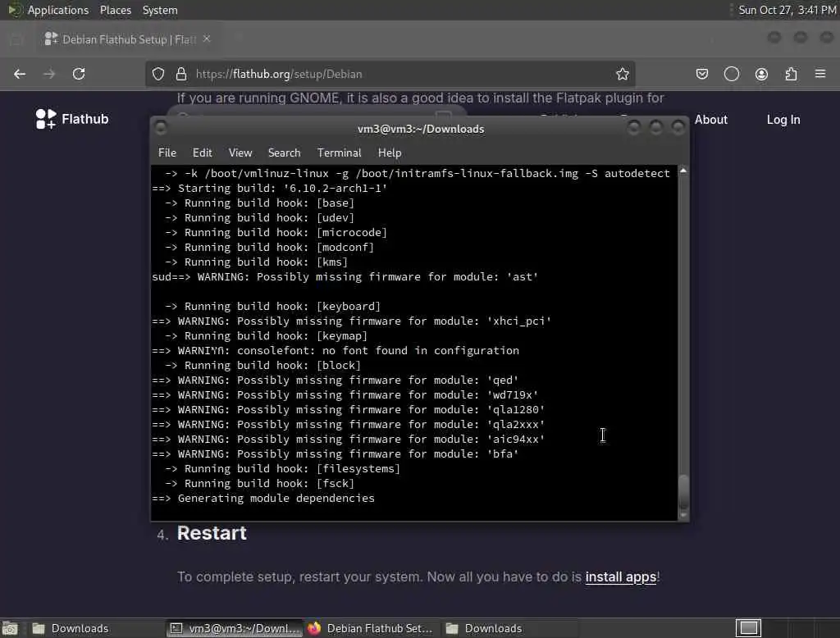This screenshot has width=840, height=638.
Task: Click the clock showing Sun Oct 27
Action: tap(787, 10)
